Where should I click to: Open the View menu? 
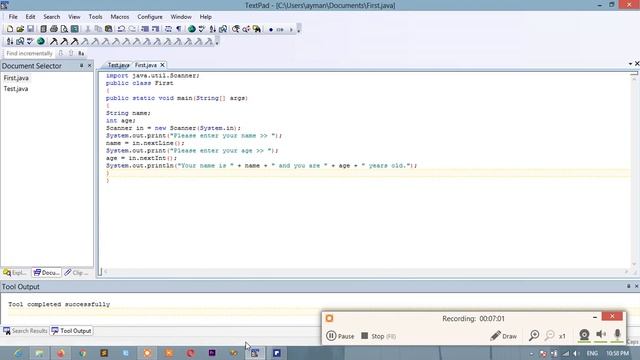click(x=74, y=17)
